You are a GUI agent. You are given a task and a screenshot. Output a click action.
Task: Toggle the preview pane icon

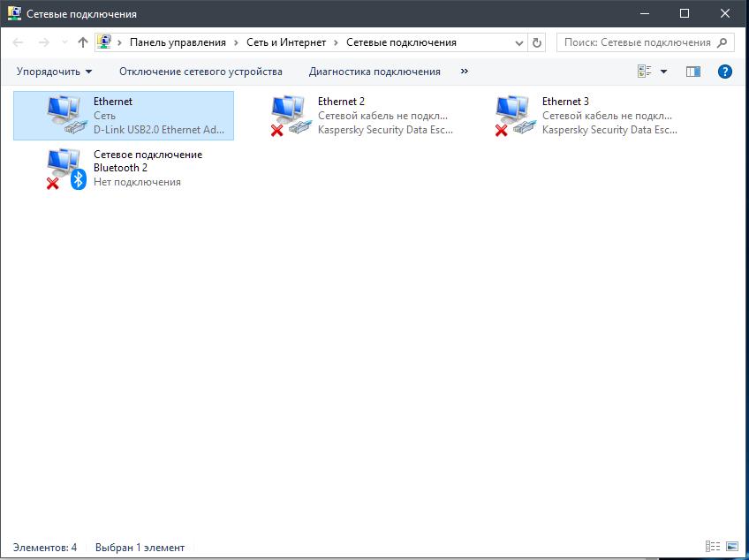pos(693,72)
